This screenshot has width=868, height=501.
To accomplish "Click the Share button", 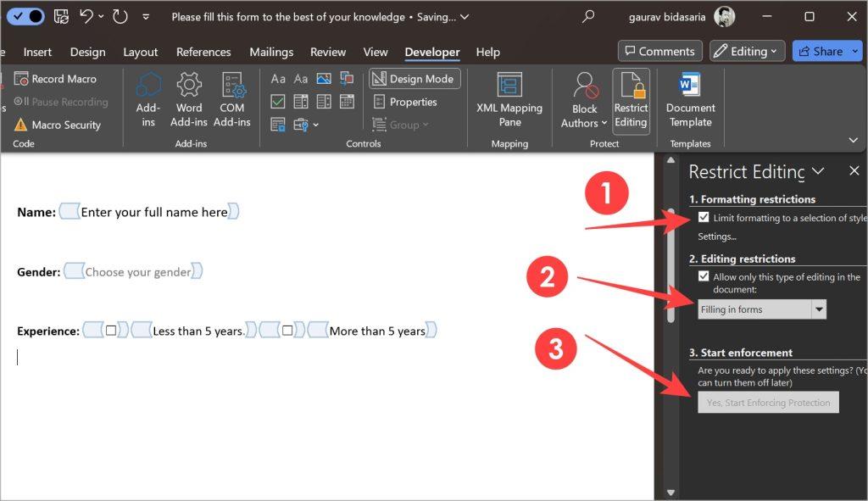I will [821, 51].
